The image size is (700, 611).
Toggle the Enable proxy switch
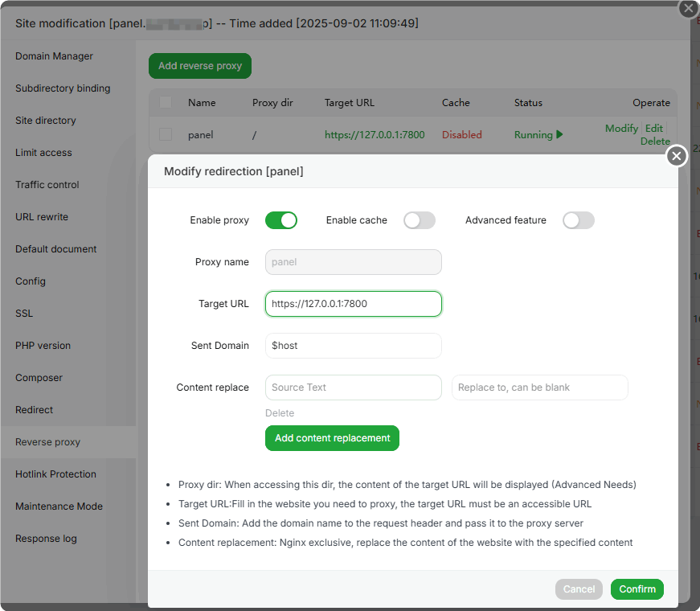click(281, 220)
